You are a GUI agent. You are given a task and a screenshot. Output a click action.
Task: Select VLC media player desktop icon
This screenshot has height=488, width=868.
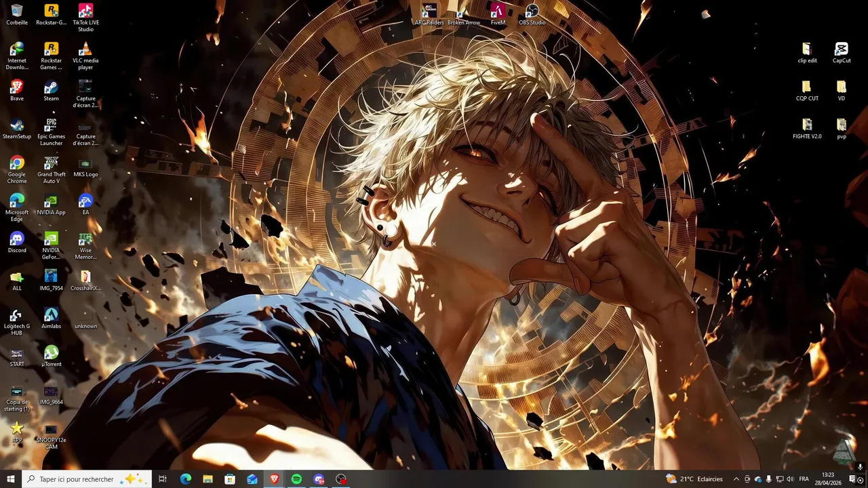pyautogui.click(x=85, y=56)
